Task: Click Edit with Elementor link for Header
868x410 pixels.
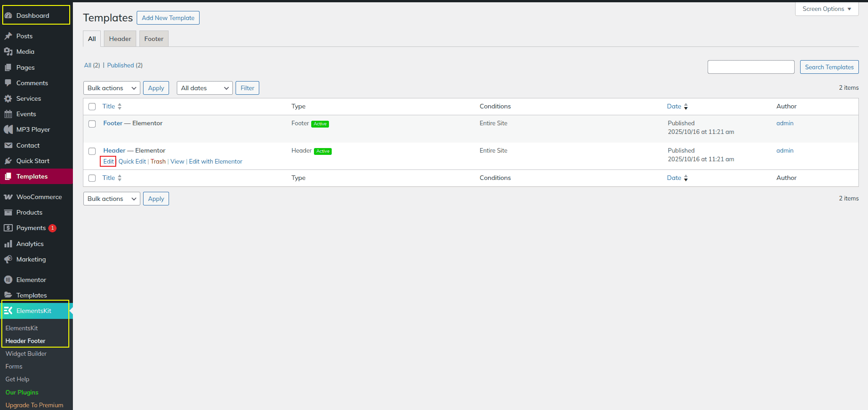Action: (216, 161)
